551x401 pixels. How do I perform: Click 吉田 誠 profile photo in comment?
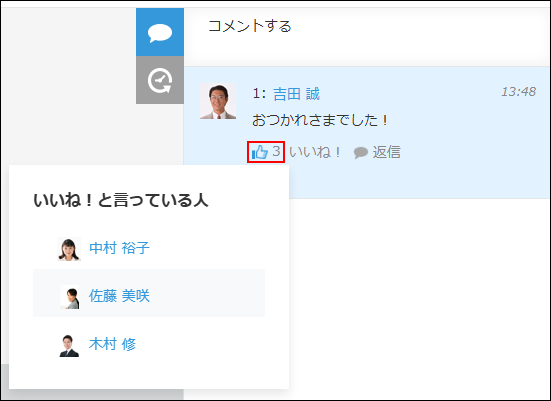click(218, 101)
